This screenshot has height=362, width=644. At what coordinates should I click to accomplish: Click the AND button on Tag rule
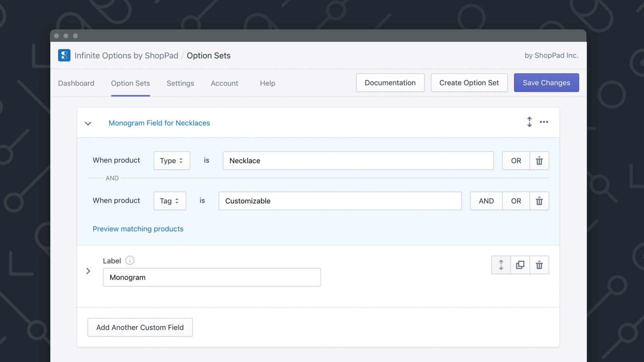pos(486,201)
